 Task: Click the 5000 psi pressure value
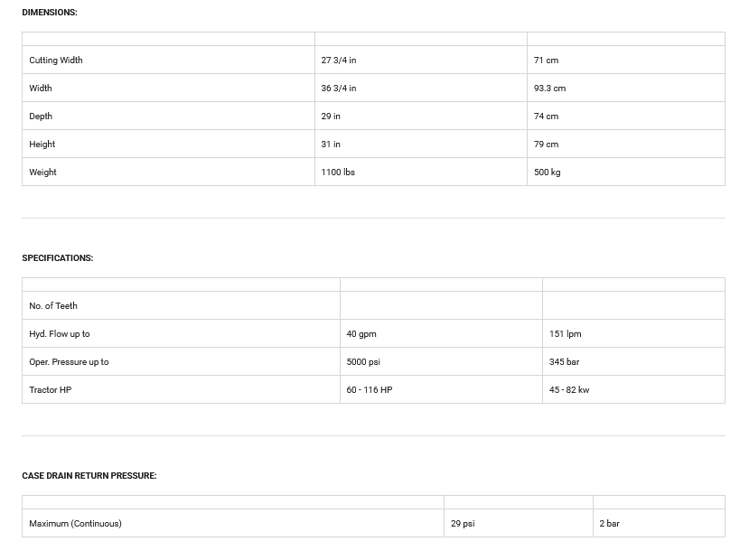pos(363,362)
